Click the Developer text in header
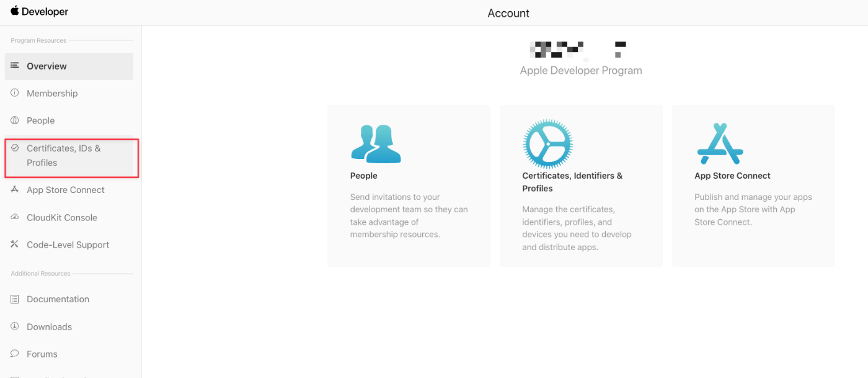Image resolution: width=868 pixels, height=378 pixels. pos(45,12)
